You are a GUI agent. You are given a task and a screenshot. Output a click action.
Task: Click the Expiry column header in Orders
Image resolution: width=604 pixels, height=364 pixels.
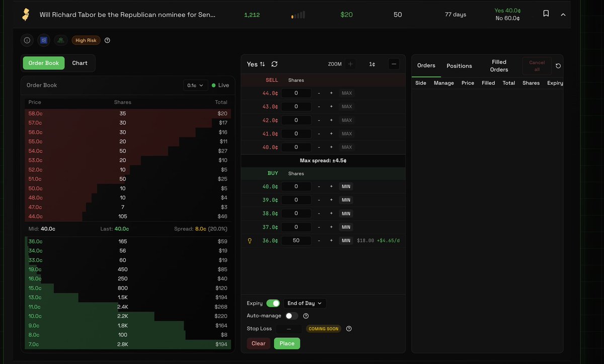[555, 83]
